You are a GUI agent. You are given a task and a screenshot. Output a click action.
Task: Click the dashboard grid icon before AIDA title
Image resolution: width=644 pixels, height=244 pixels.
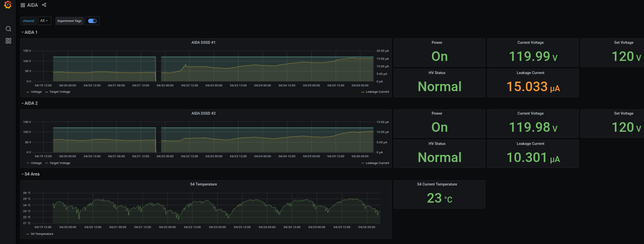click(x=23, y=5)
